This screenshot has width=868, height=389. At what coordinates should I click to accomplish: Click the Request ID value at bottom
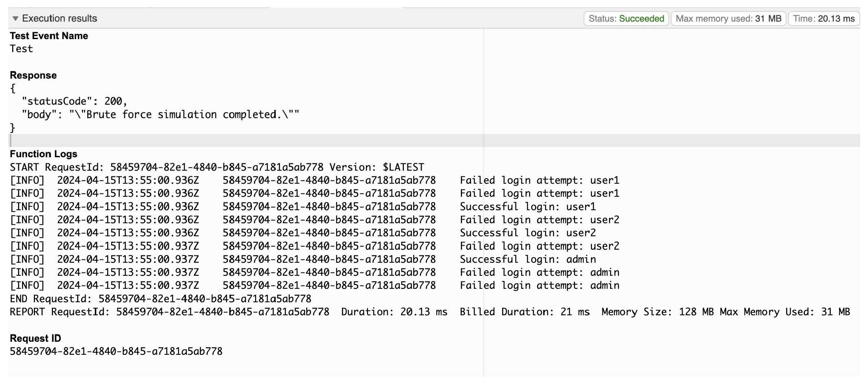116,352
